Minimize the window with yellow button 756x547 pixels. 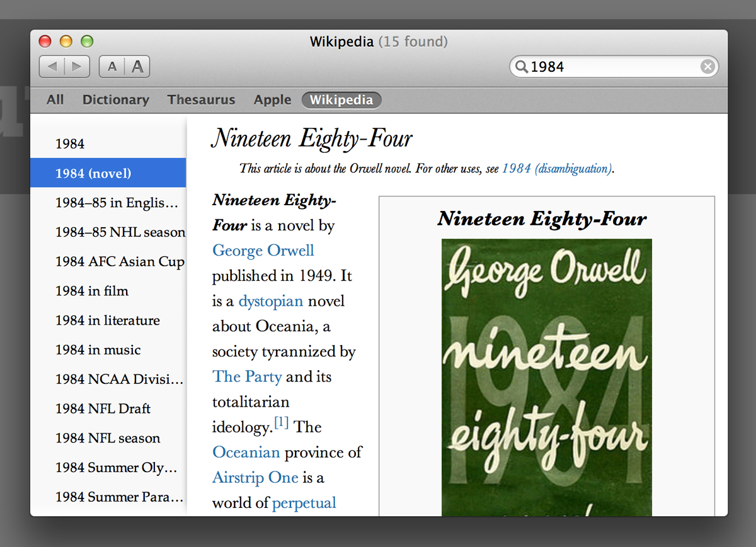click(66, 42)
